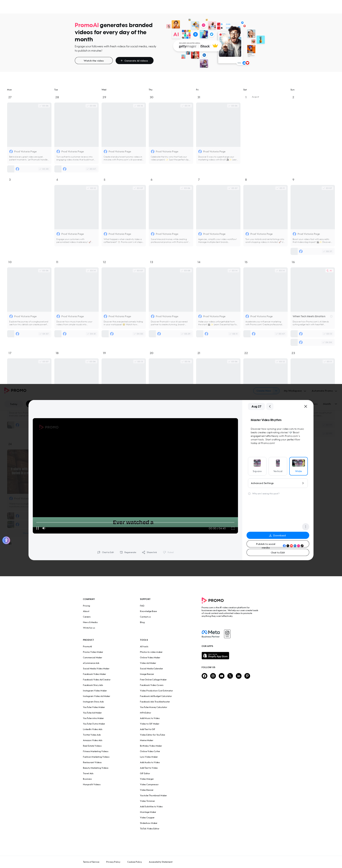
Task: Pause the video in the player
Action: pos(37,528)
